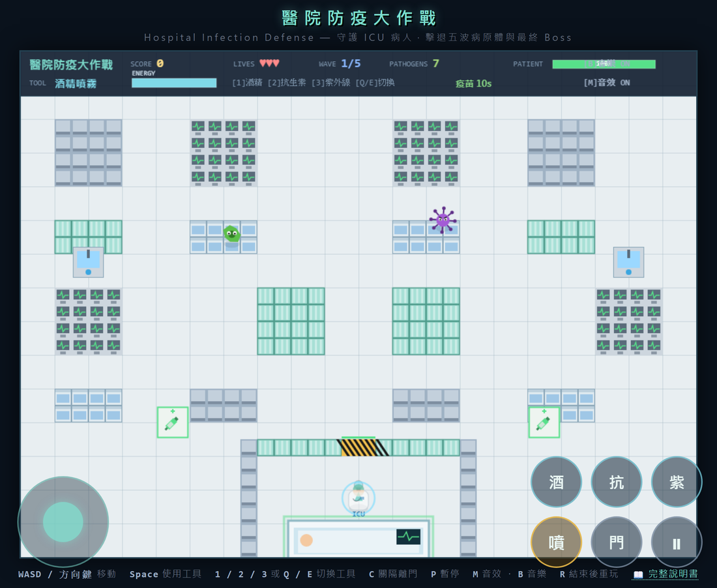
Task: Toggle the [M]音效 ON sound setting
Action: (607, 83)
